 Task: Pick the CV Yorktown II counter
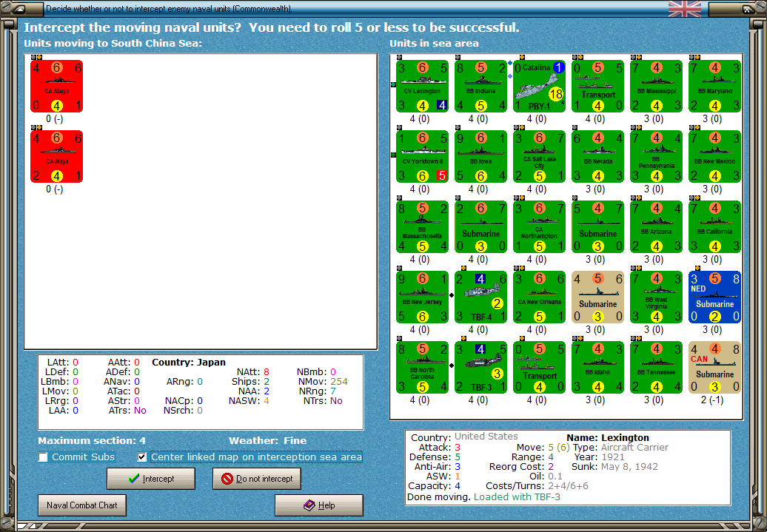[x=422, y=156]
